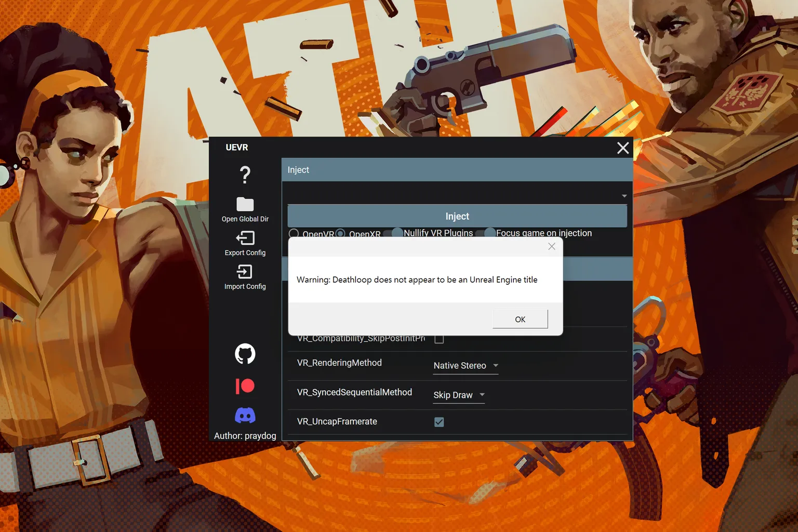This screenshot has width=798, height=532.
Task: Open the VR_RenderingMethod Native Stereo dropdown
Action: coord(466,366)
